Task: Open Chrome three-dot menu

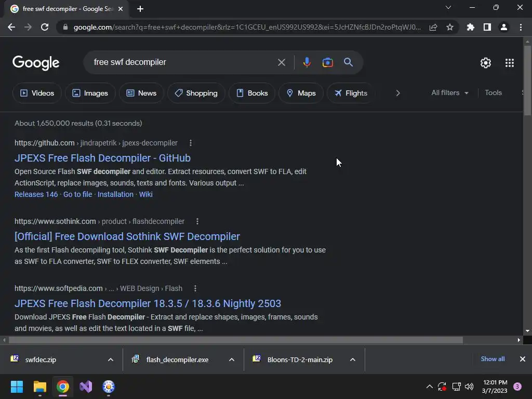Action: coord(521,27)
